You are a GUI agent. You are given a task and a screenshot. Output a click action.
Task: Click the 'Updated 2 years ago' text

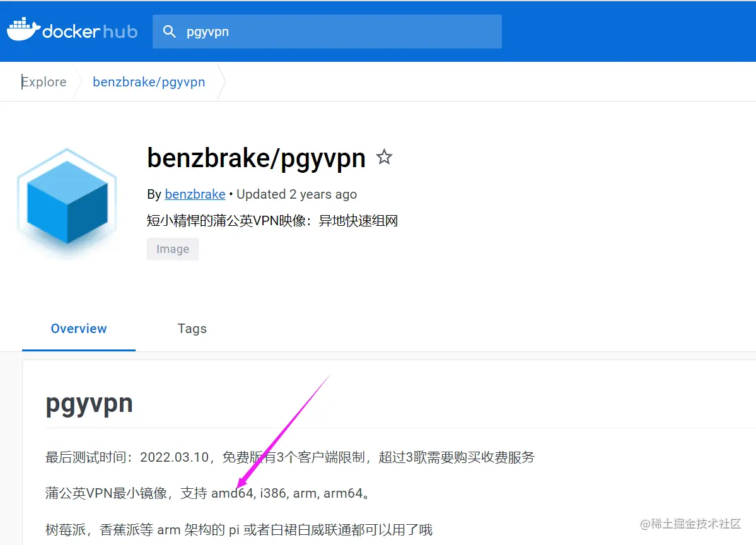[296, 194]
